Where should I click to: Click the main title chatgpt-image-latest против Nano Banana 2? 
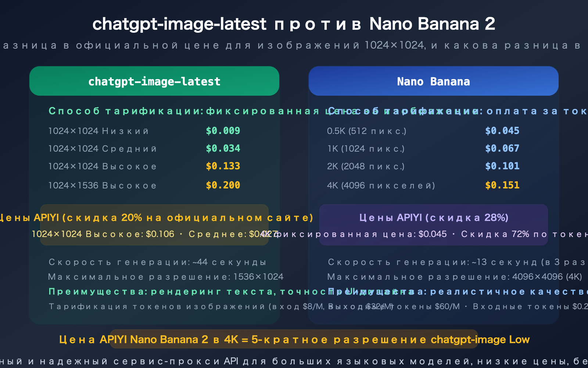(x=294, y=24)
